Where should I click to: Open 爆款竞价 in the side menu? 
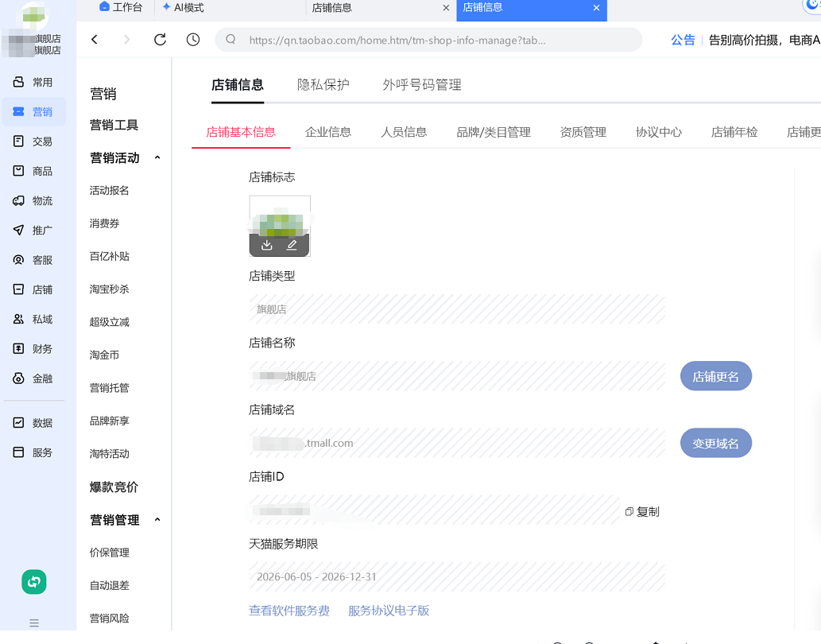(x=114, y=487)
